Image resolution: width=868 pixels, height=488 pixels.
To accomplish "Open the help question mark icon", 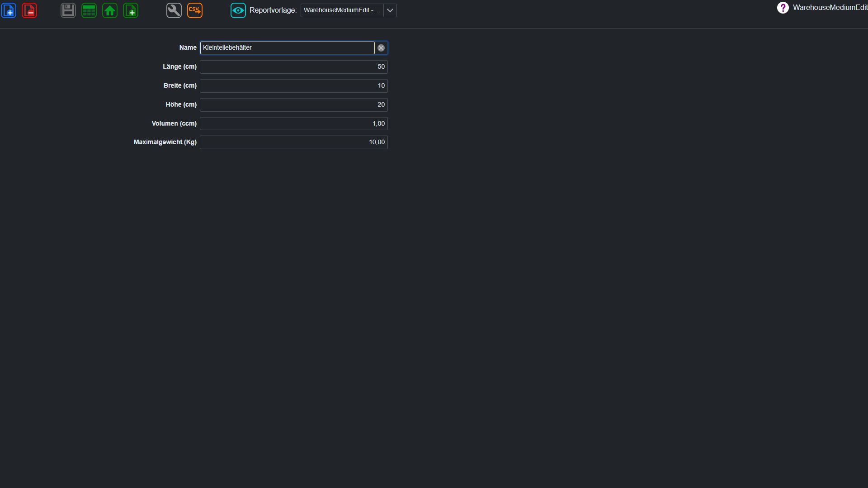I will click(783, 8).
